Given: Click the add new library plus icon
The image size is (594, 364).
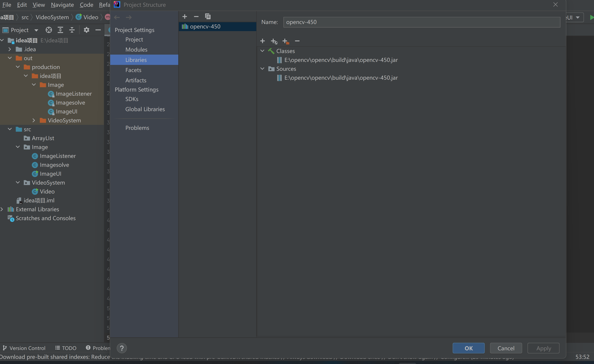Looking at the screenshot, I should pos(185,16).
